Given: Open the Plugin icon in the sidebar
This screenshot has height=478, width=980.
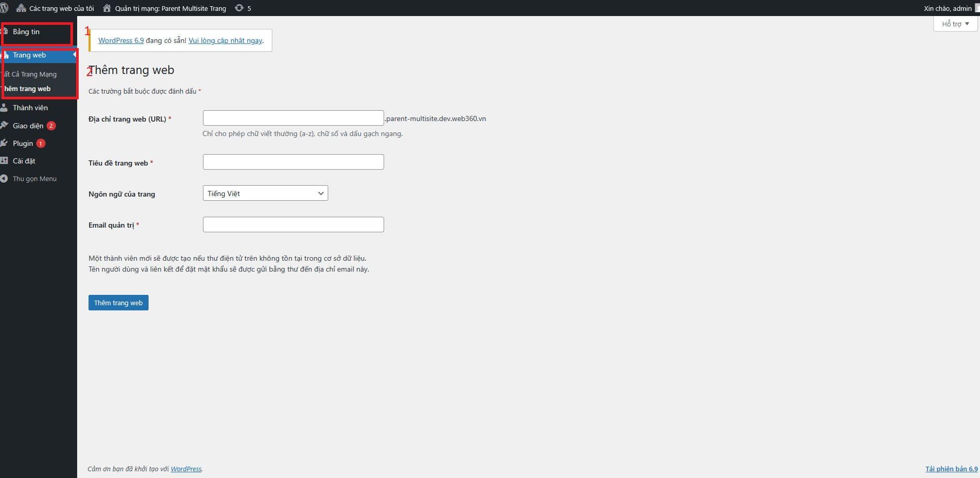Looking at the screenshot, I should 5,143.
